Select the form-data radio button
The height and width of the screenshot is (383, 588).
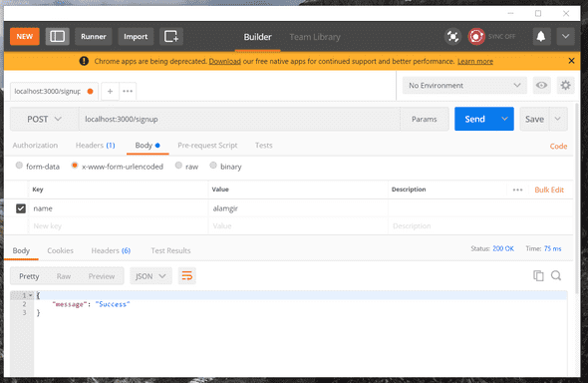coord(19,166)
